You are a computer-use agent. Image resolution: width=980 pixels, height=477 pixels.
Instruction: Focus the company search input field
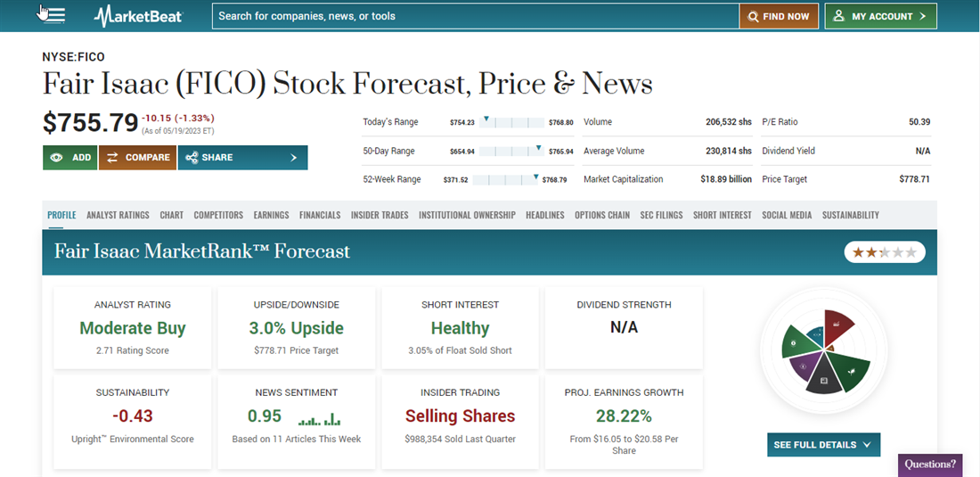coord(476,16)
